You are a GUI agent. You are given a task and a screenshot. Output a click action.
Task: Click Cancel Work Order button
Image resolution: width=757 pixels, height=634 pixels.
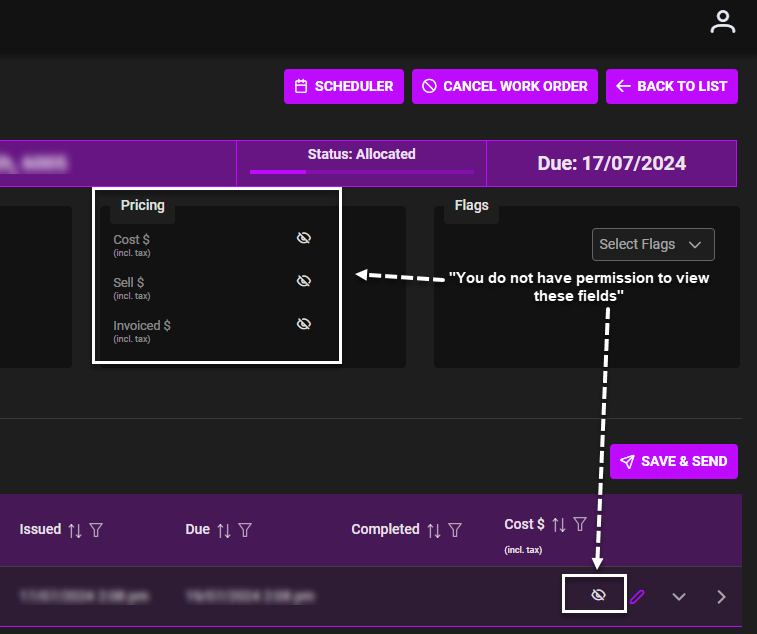point(505,86)
